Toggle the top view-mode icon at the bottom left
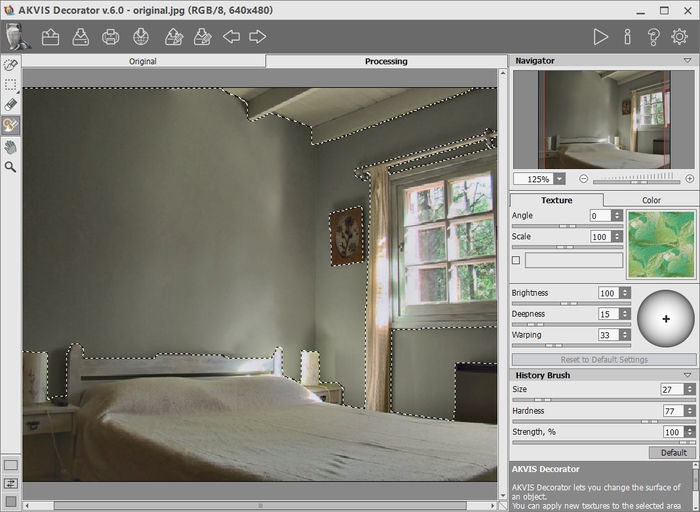The image size is (700, 512). [11, 465]
